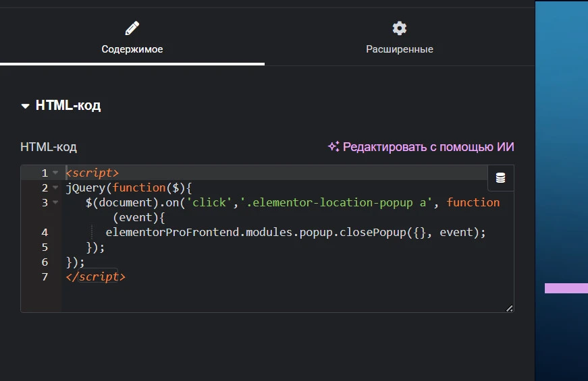Viewport: 588px width, 381px height.
Task: Click the AI sparkle icon
Action: click(333, 146)
